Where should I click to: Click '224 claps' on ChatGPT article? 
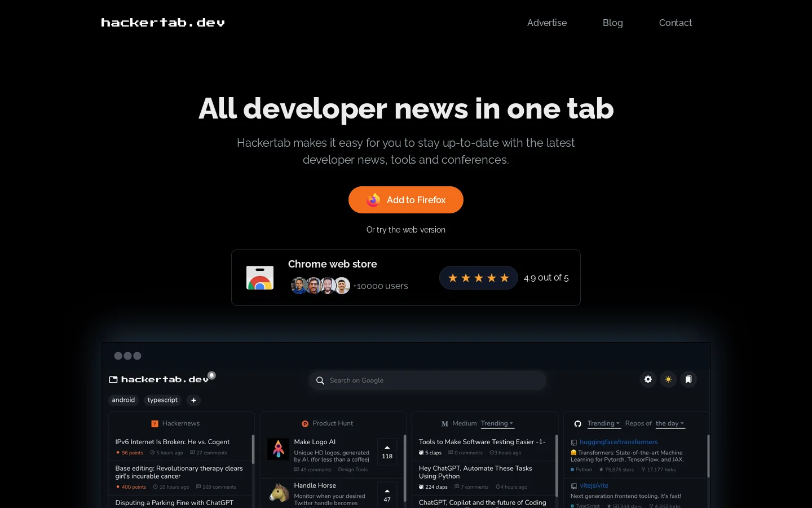click(x=433, y=487)
